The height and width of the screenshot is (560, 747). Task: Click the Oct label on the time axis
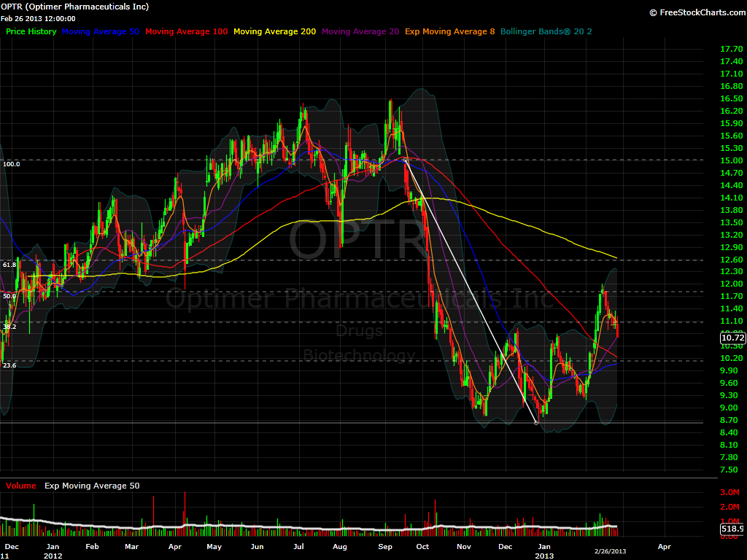pyautogui.click(x=422, y=547)
